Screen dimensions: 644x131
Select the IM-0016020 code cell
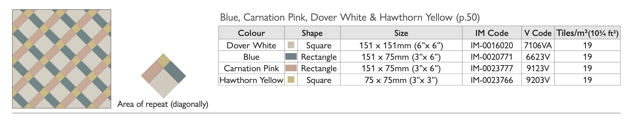(x=492, y=45)
